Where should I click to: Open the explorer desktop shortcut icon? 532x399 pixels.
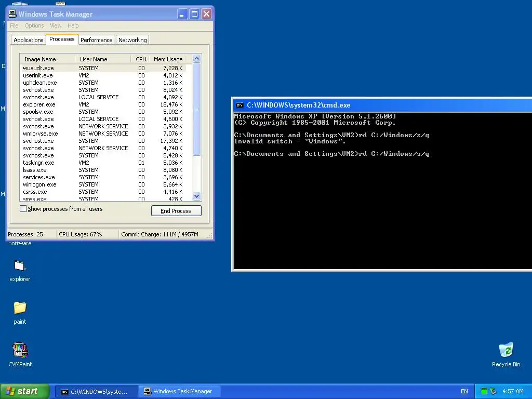click(x=20, y=267)
